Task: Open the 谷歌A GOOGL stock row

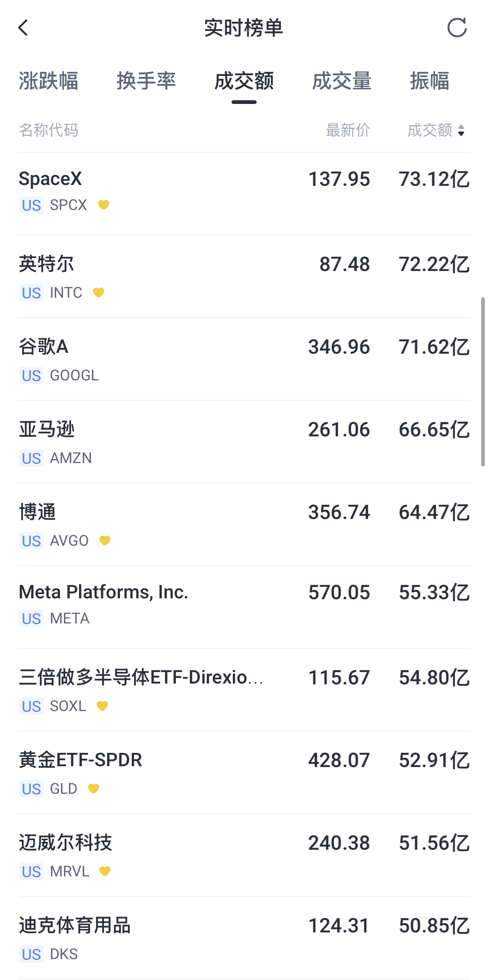Action: pos(244,359)
